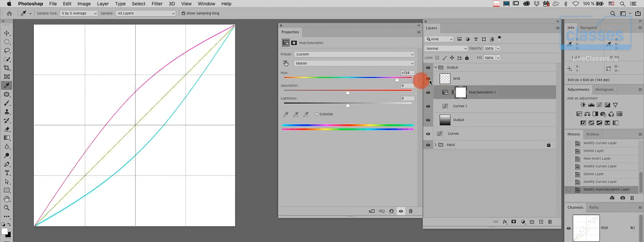Expand the Input layer group
The width and height of the screenshot is (644, 242).
(435, 145)
